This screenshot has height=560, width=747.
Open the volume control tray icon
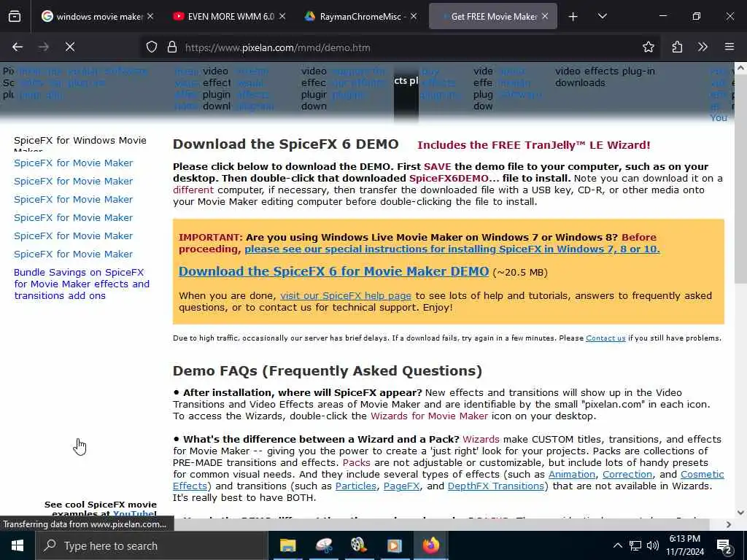(x=653, y=545)
